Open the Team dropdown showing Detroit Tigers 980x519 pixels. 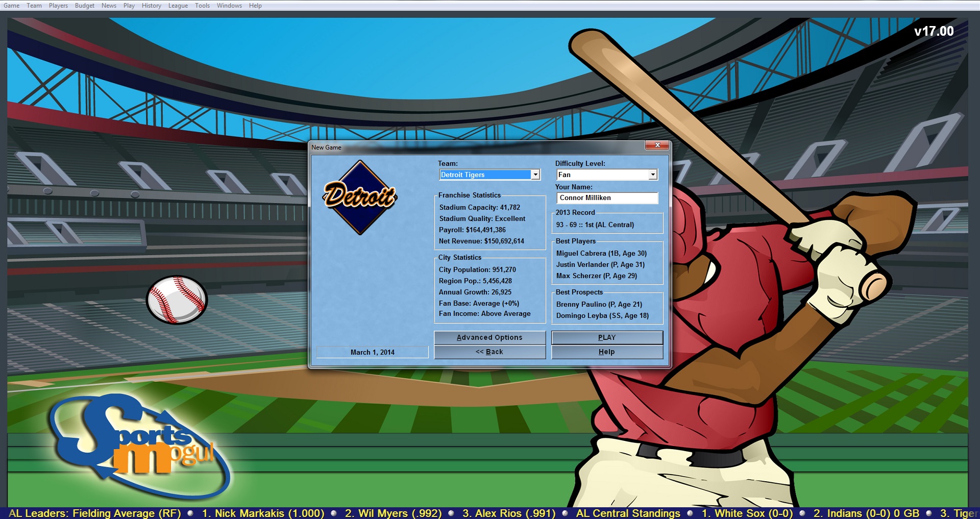click(485, 175)
